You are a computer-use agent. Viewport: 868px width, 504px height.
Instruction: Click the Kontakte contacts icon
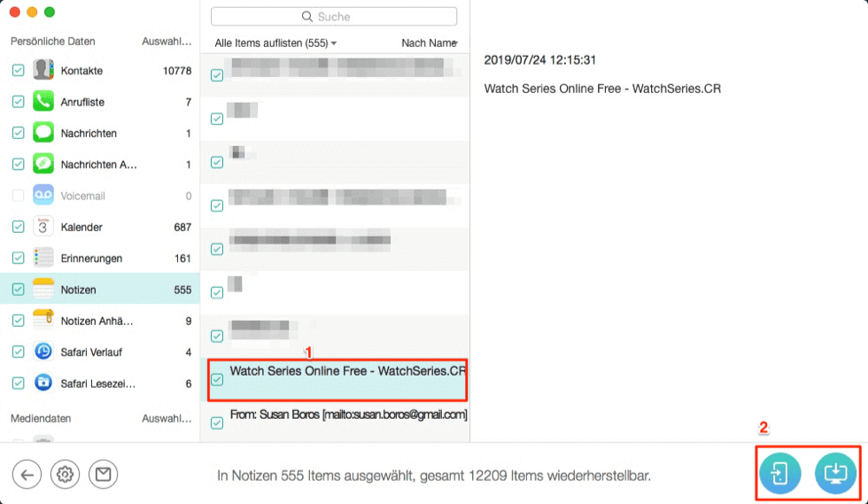[43, 70]
